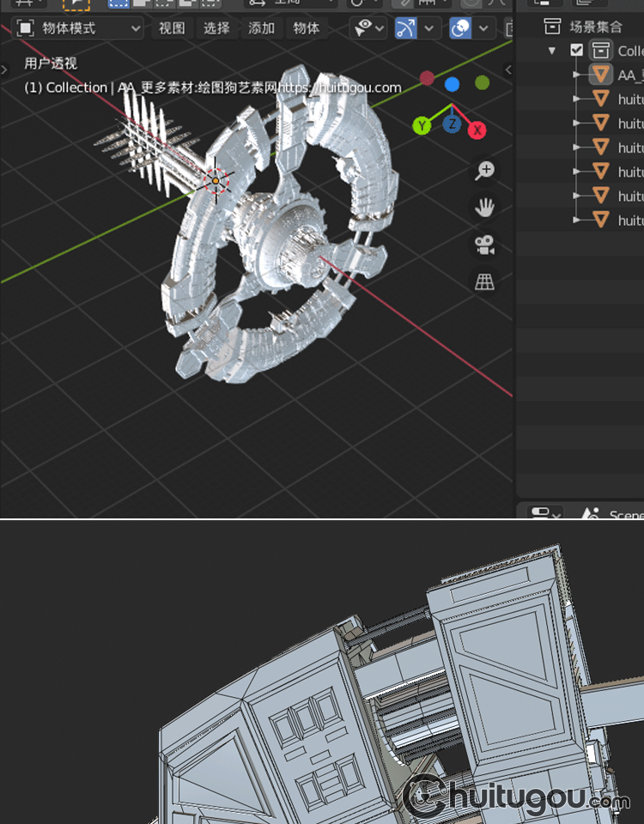Viewport: 644px width, 824px height.
Task: Open the 物体 menu
Action: click(306, 28)
